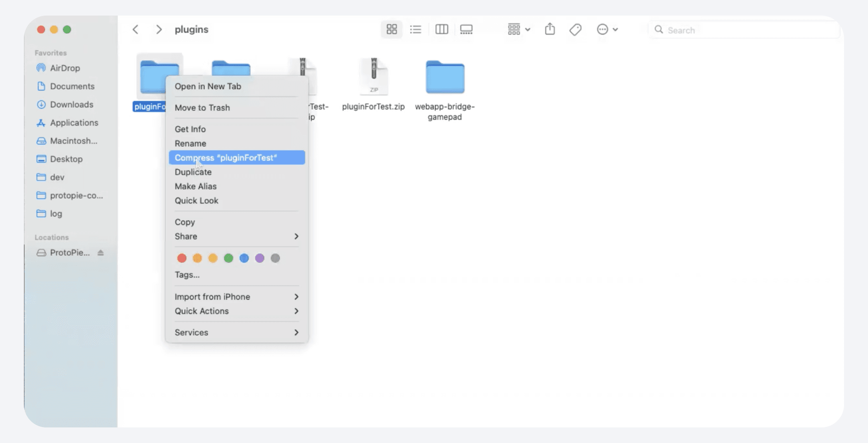Click the Edit Tags toolbar icon
Image resolution: width=868 pixels, height=443 pixels.
[575, 29]
